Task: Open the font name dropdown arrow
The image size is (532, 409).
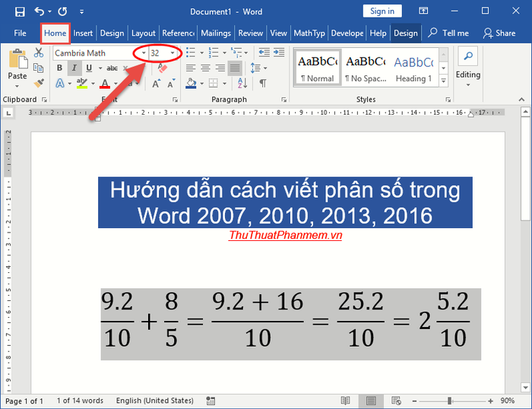Action: pyautogui.click(x=143, y=53)
